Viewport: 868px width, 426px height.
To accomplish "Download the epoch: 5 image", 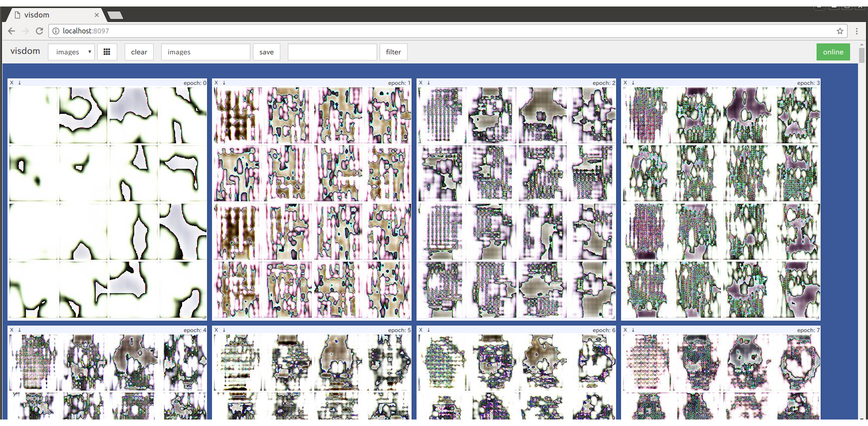I will pyautogui.click(x=224, y=330).
